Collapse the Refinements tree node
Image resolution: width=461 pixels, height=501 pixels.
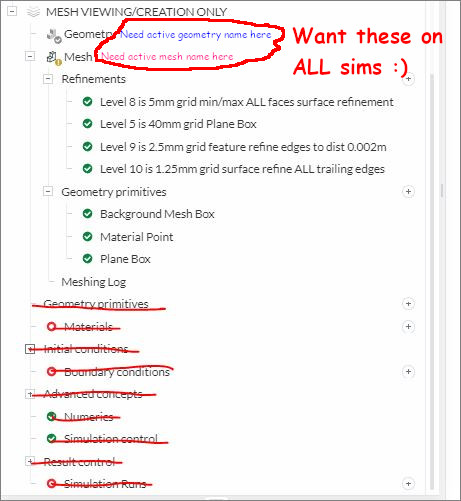pos(48,79)
